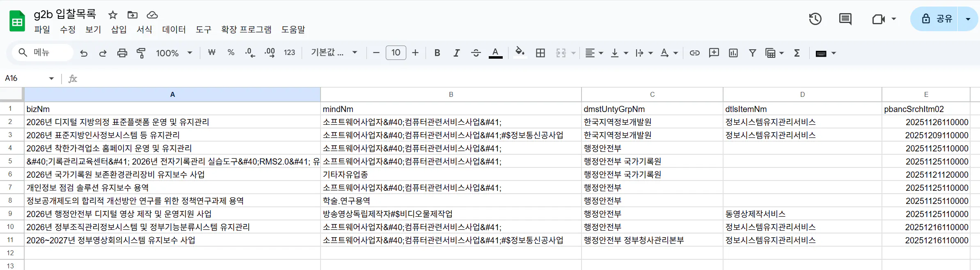
Task: Decrease font size with minus button
Action: click(x=376, y=53)
